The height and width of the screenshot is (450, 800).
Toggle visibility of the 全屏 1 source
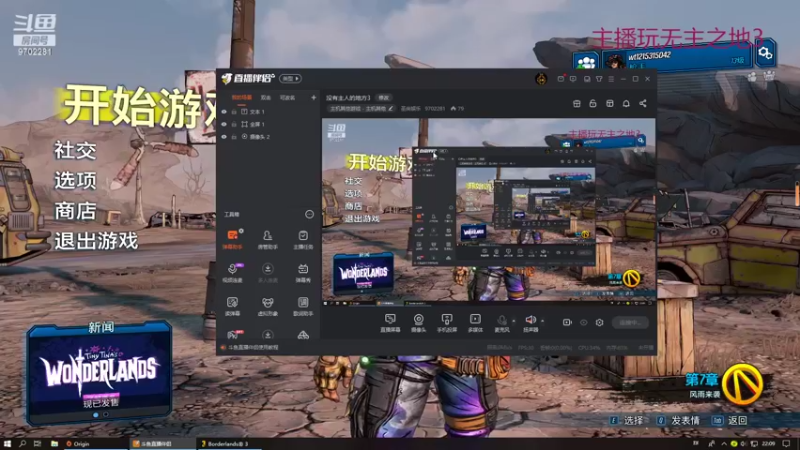click(224, 124)
